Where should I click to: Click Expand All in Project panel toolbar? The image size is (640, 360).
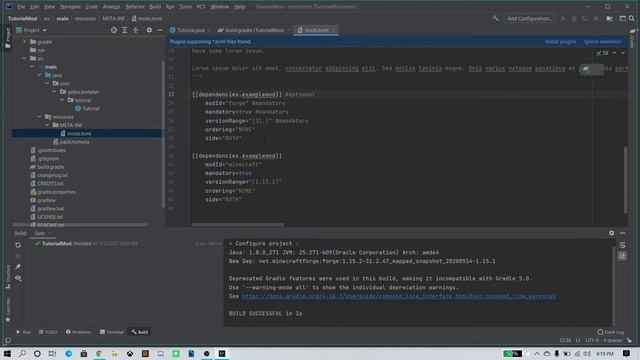point(125,30)
